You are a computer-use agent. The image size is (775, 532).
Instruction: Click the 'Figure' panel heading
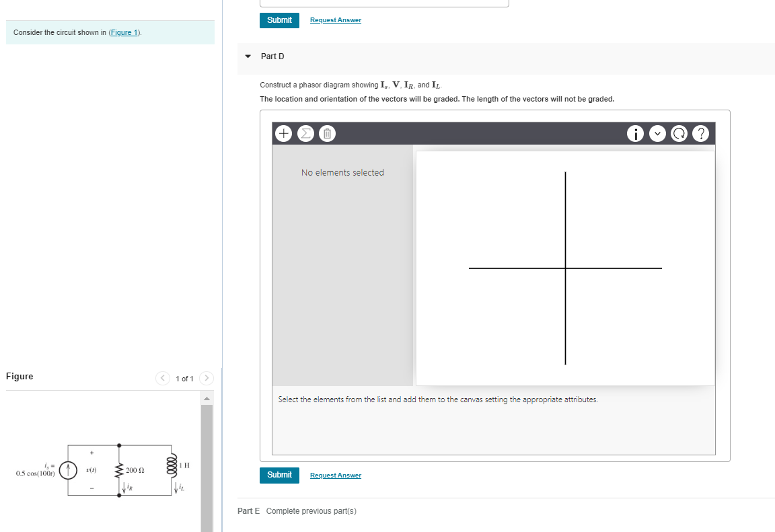[x=20, y=377]
